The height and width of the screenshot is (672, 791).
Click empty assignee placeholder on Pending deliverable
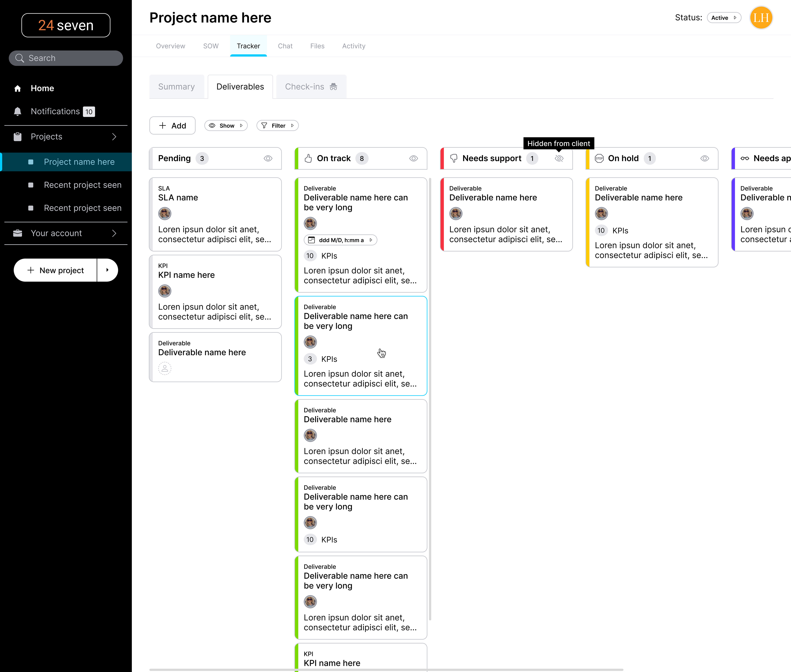[165, 368]
